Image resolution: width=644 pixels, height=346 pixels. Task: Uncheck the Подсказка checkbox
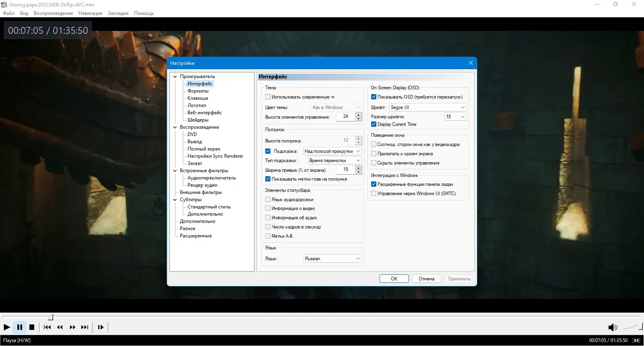coord(268,151)
